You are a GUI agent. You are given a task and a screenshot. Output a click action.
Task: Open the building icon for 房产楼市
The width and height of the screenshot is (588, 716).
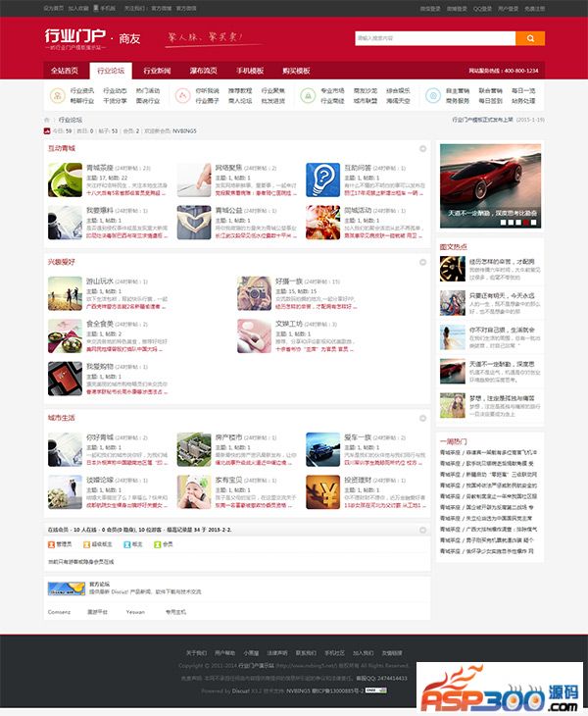tap(194, 449)
